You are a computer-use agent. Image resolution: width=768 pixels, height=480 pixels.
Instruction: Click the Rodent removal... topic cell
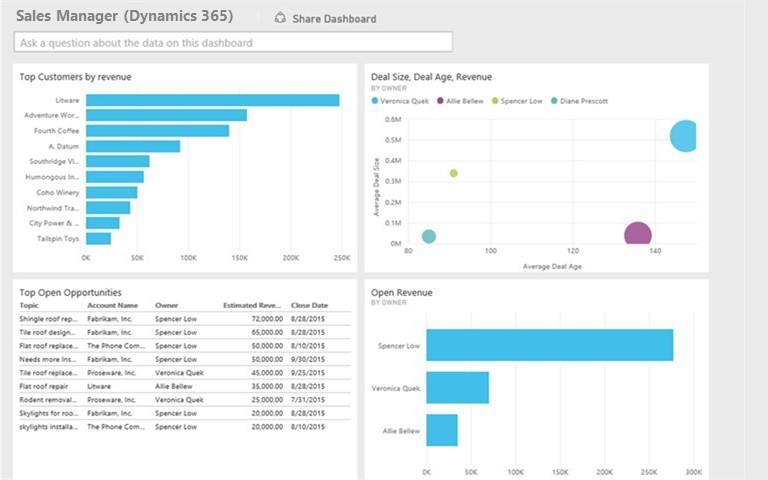48,400
